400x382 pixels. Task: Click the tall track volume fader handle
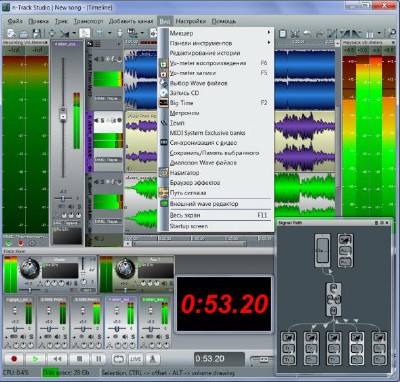[x=63, y=114]
